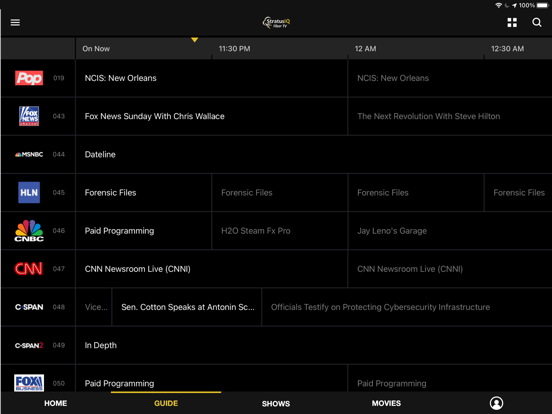This screenshot has width=552, height=414.
Task: Open In Depth on C-SPAN2
Action: pos(314,345)
